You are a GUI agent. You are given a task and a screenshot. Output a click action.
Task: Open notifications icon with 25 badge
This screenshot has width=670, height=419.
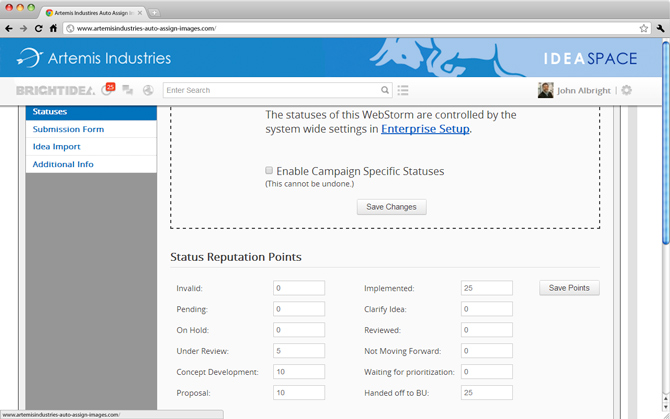coord(108,89)
